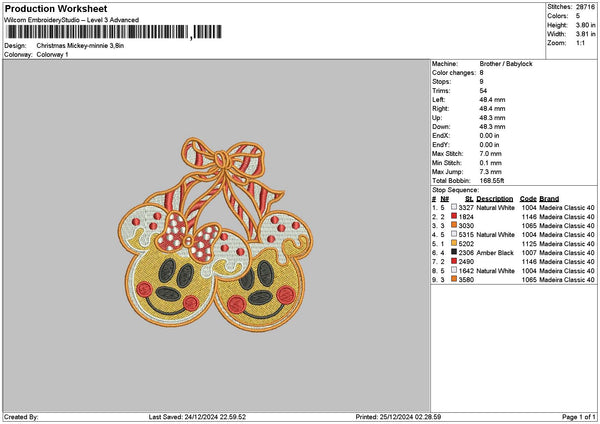Click the Stitches value 28716

point(585,7)
